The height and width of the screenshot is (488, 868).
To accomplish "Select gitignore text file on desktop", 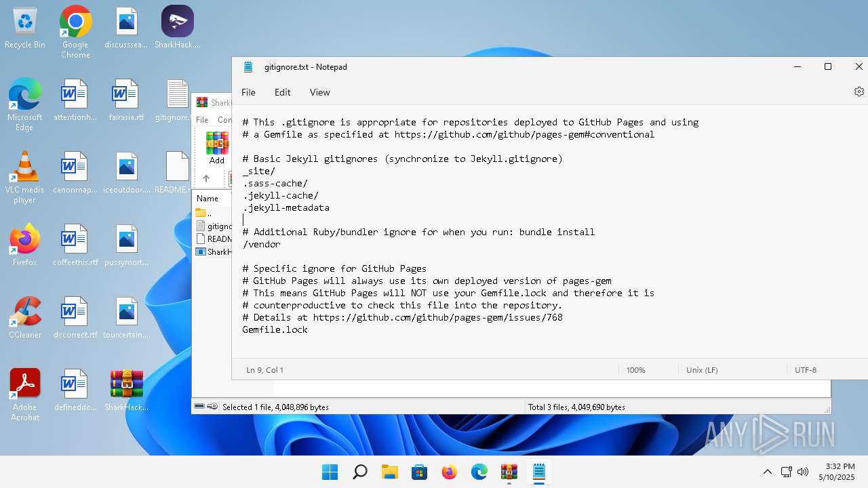I will 174,102.
